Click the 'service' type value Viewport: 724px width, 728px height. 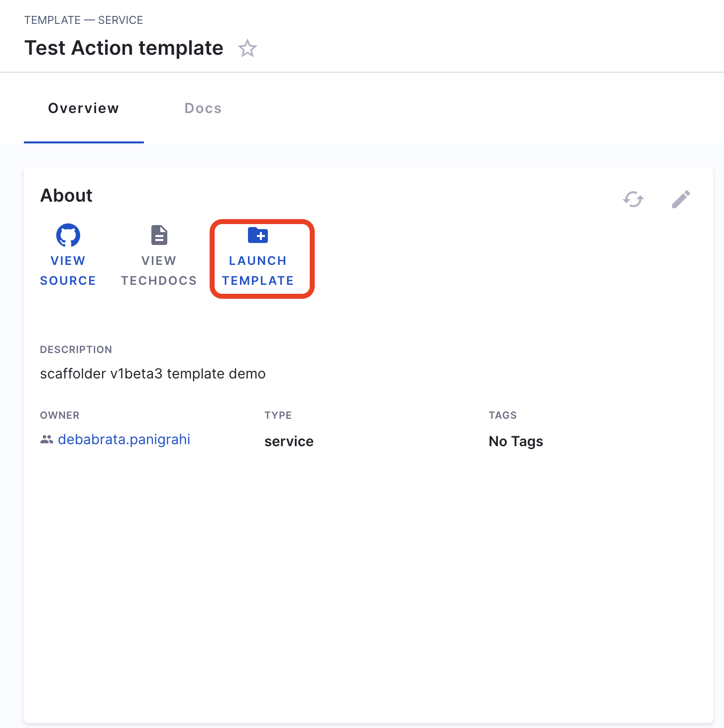[289, 442]
